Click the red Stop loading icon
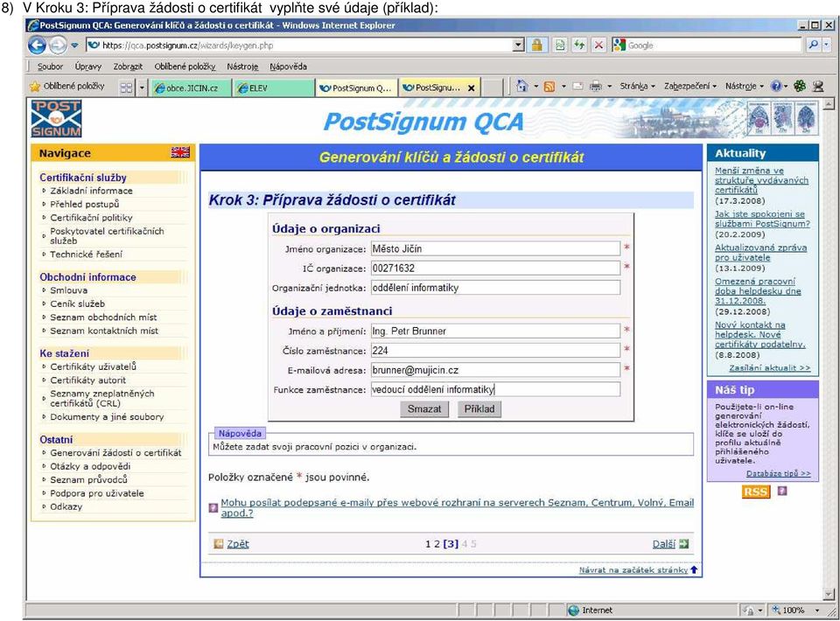840x621 pixels. 598,45
